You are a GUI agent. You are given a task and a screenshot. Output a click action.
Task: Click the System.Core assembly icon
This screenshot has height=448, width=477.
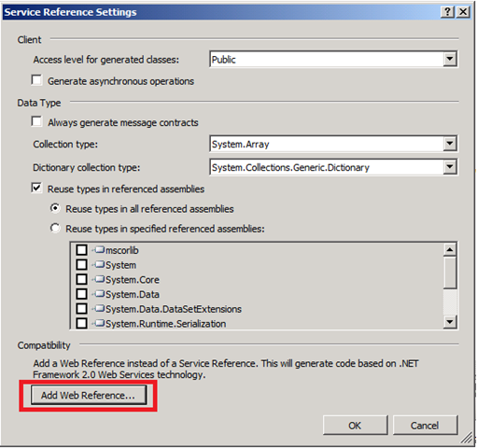[100, 279]
